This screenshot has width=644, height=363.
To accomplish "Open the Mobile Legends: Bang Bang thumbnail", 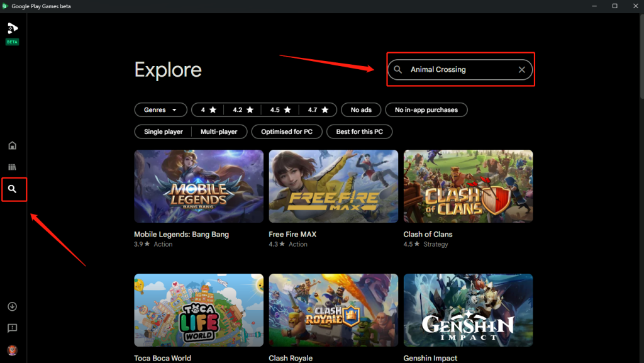I will (199, 186).
